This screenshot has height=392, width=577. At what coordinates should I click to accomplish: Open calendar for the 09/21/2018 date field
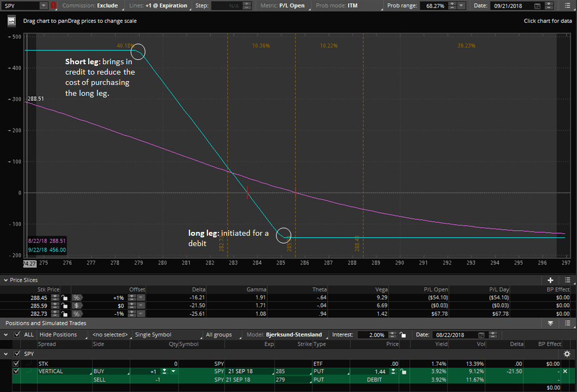point(538,6)
